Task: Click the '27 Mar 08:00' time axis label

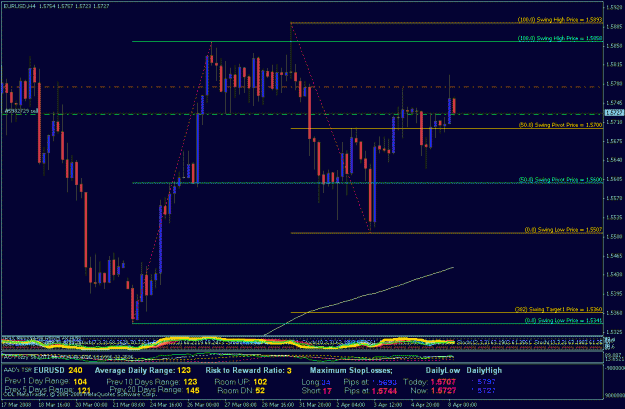Action: tap(242, 404)
